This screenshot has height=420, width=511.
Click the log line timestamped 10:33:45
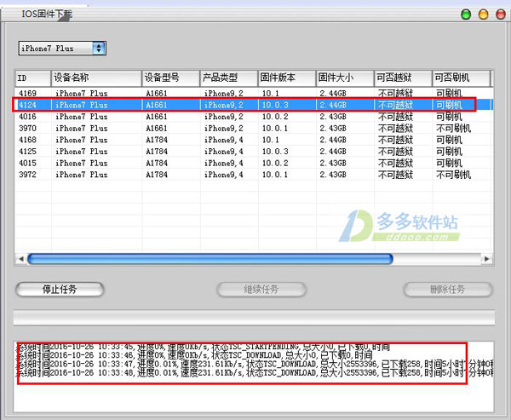point(204,347)
